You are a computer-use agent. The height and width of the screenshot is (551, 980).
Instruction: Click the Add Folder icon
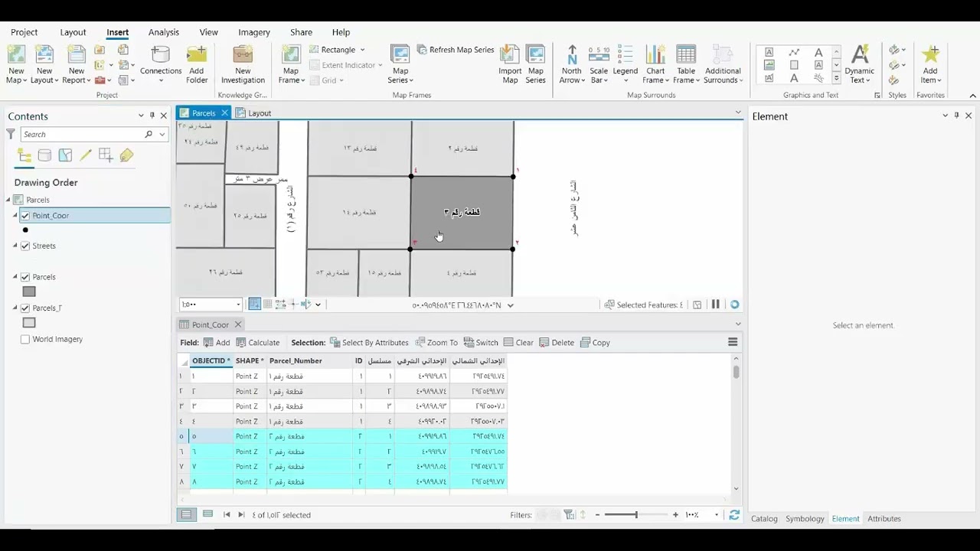point(197,55)
